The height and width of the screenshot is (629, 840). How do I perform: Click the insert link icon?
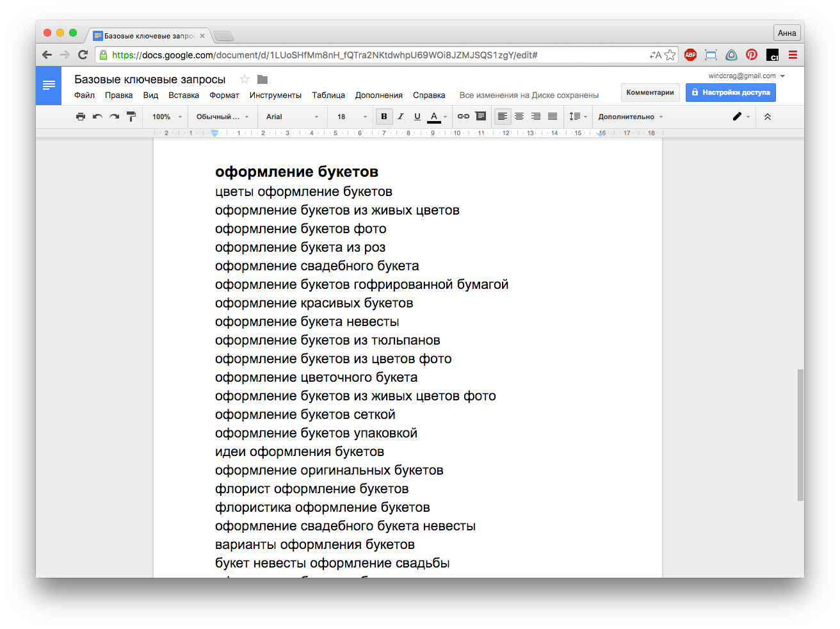click(x=464, y=117)
